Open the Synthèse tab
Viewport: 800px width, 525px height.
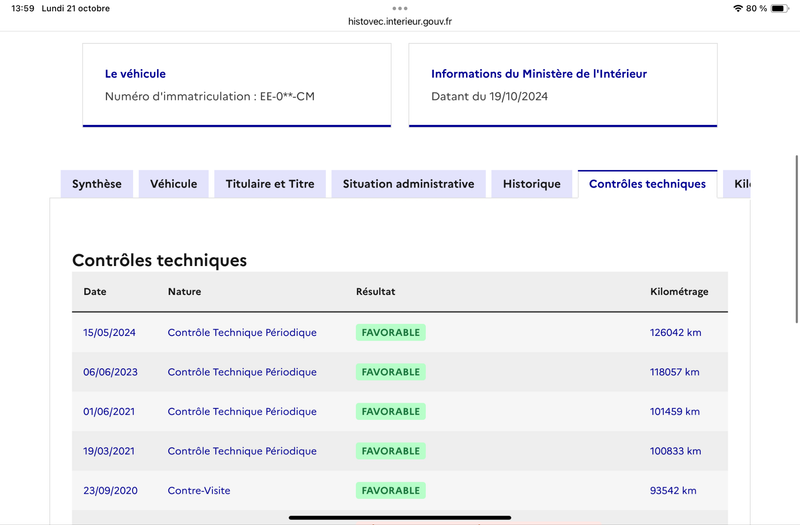97,184
